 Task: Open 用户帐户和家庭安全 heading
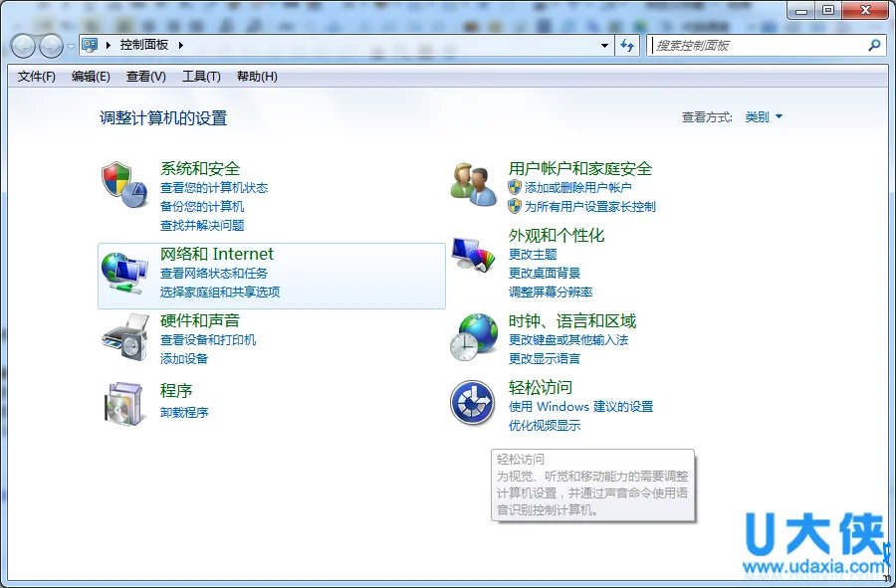580,168
